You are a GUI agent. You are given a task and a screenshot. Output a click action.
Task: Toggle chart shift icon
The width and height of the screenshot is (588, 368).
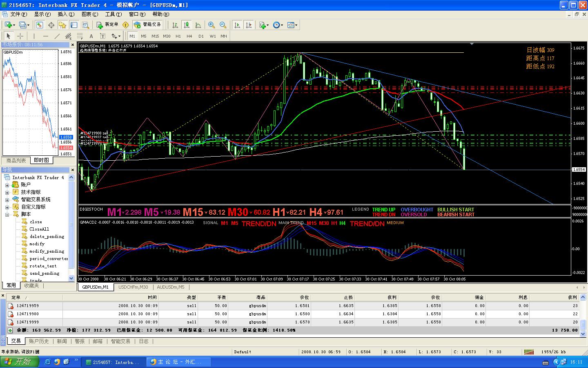[249, 25]
